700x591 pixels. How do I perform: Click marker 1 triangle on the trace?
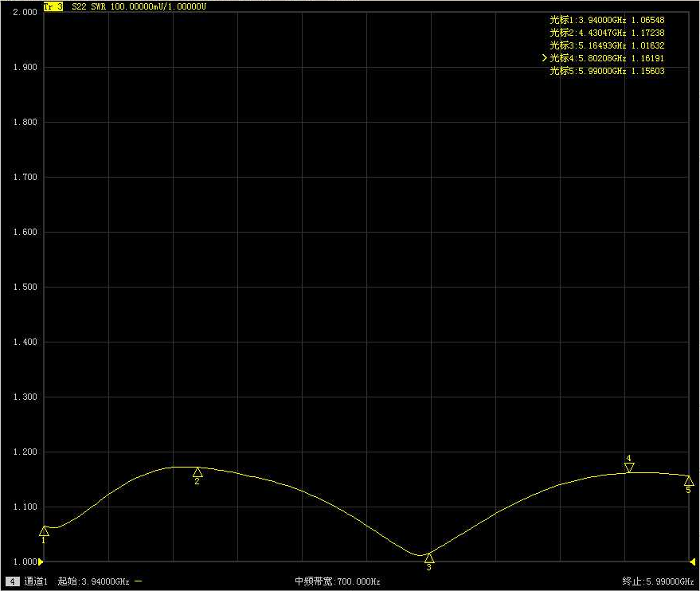tap(44, 531)
